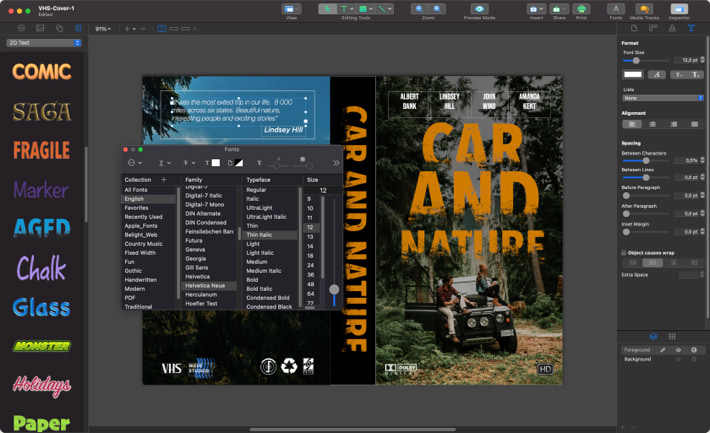The image size is (710, 433).
Task: Click the white text color swatch in Format
Action: [633, 74]
